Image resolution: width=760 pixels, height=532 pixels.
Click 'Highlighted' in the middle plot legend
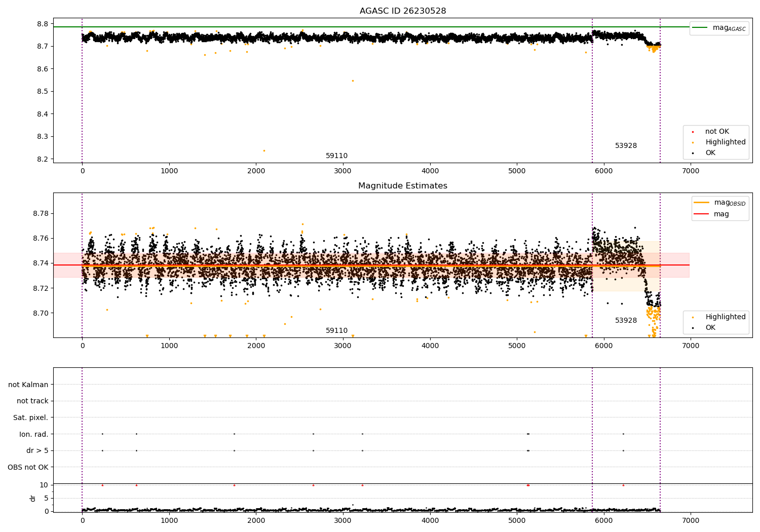point(726,317)
